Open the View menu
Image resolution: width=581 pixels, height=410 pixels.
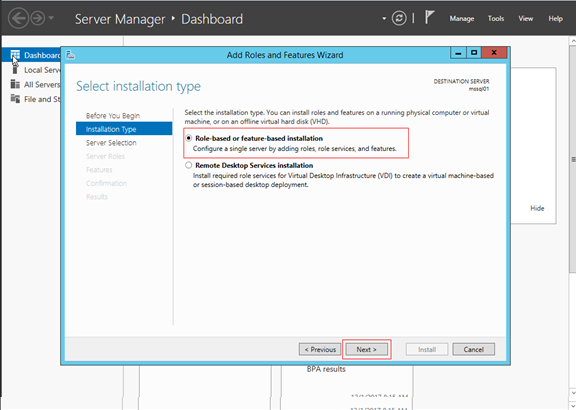tap(525, 19)
